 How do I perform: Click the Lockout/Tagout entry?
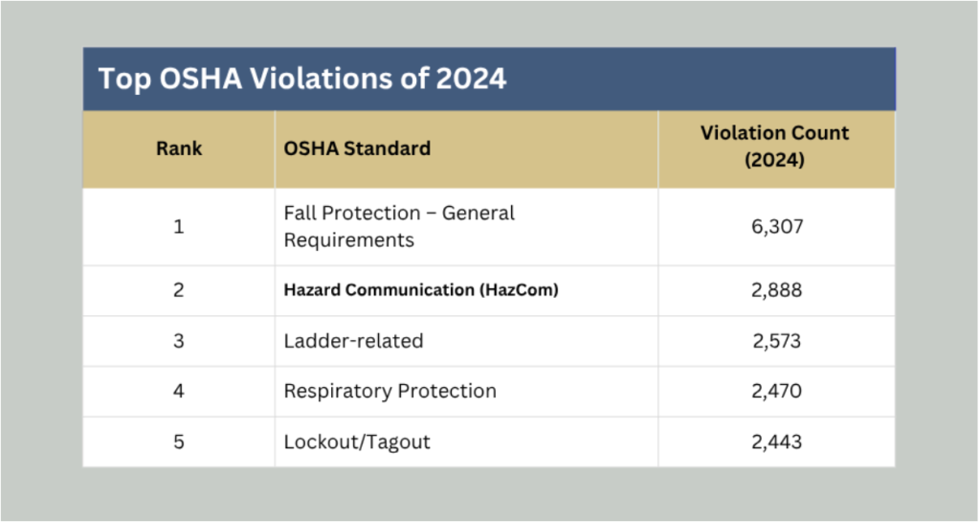point(357,442)
